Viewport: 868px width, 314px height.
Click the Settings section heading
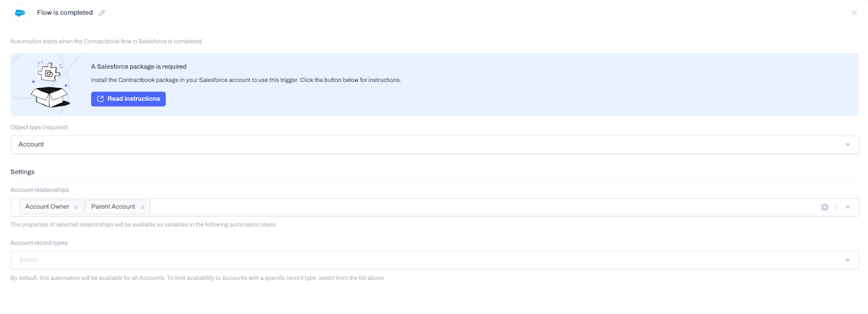[22, 172]
